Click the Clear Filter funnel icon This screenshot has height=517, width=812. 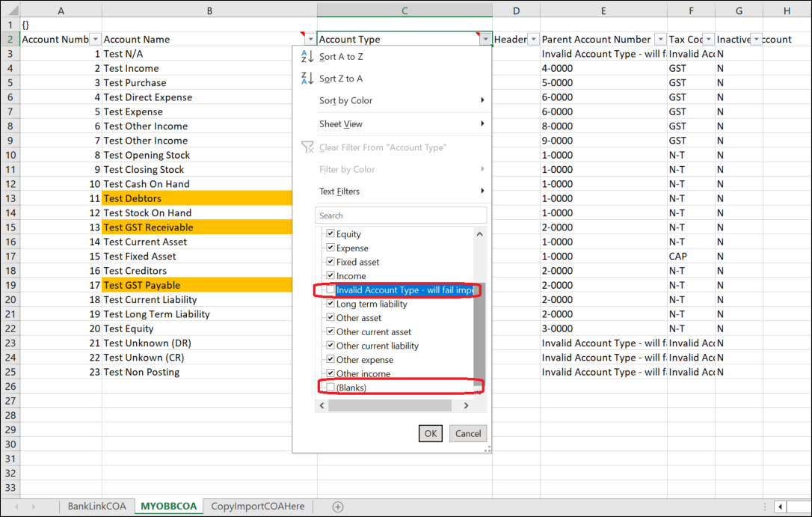point(307,147)
